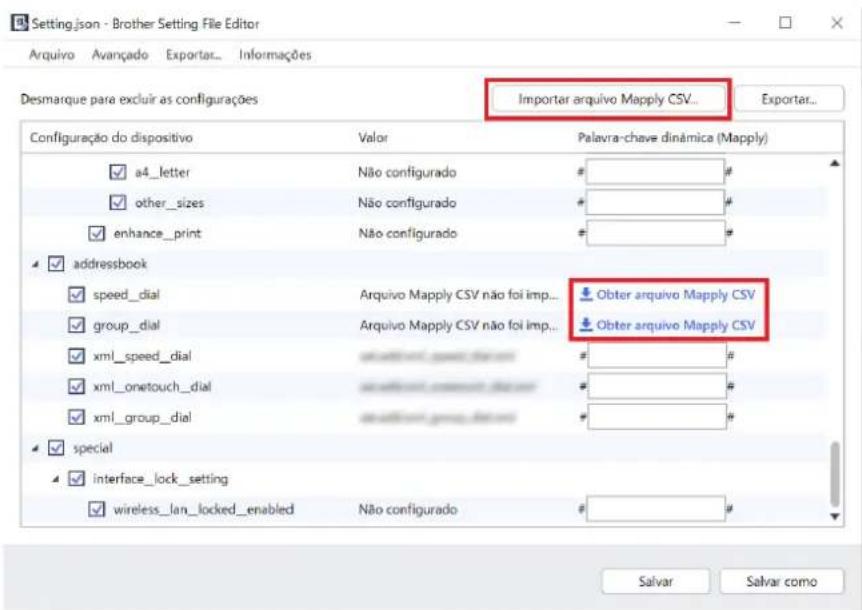
Task: Click Não configurado value for enhance_print
Action: (407, 234)
